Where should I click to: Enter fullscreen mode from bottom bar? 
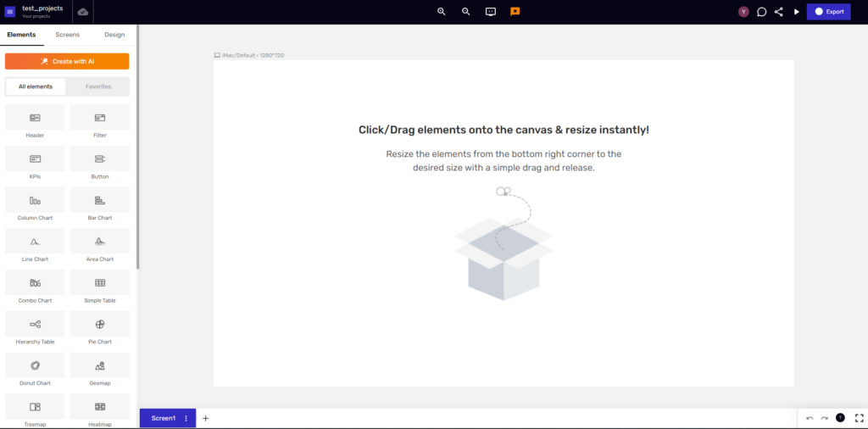coord(859,418)
